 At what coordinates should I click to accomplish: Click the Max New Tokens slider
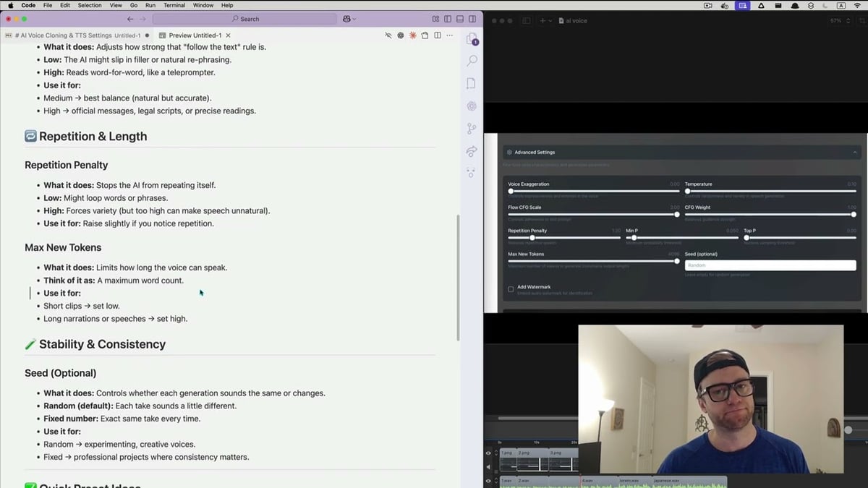coord(593,261)
